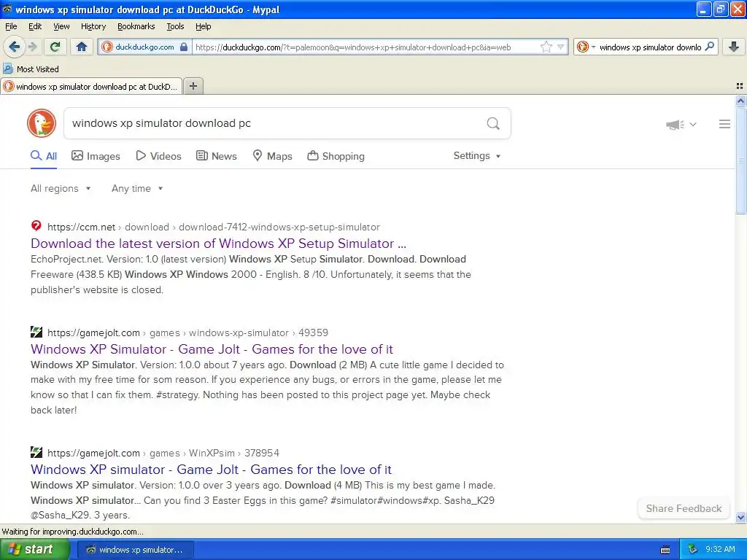Open the megaphone announcements menu
The height and width of the screenshot is (560, 747).
click(x=681, y=124)
